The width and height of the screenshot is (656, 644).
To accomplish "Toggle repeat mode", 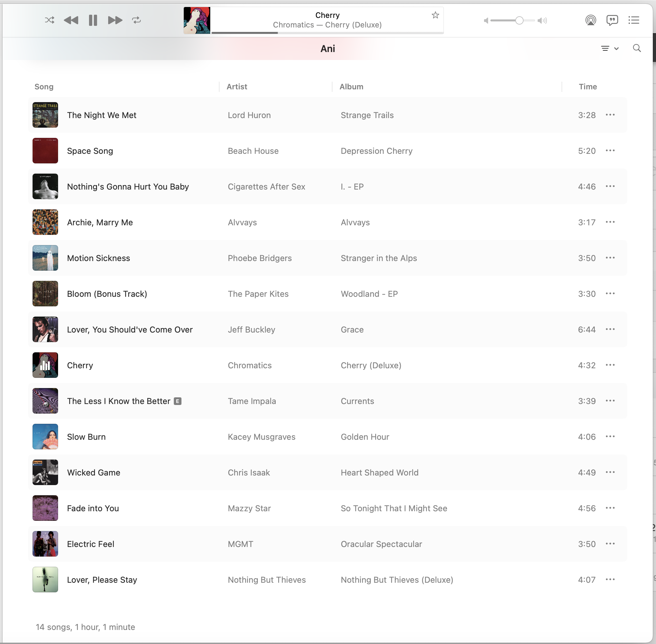I will click(x=136, y=20).
